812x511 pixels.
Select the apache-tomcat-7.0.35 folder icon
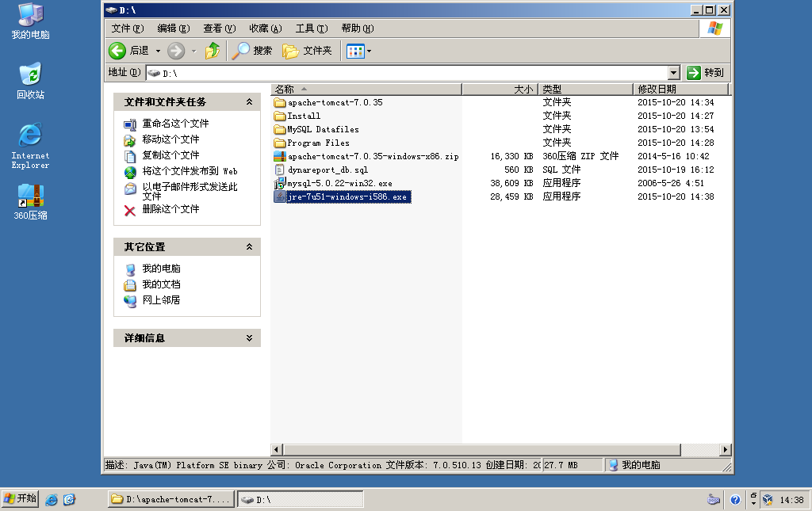click(x=280, y=102)
